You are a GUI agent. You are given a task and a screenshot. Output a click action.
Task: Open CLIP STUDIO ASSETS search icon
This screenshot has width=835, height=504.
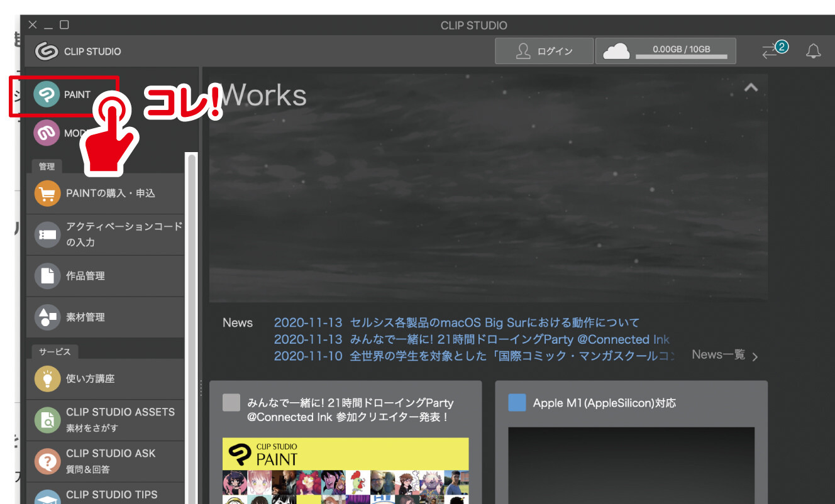[47, 420]
